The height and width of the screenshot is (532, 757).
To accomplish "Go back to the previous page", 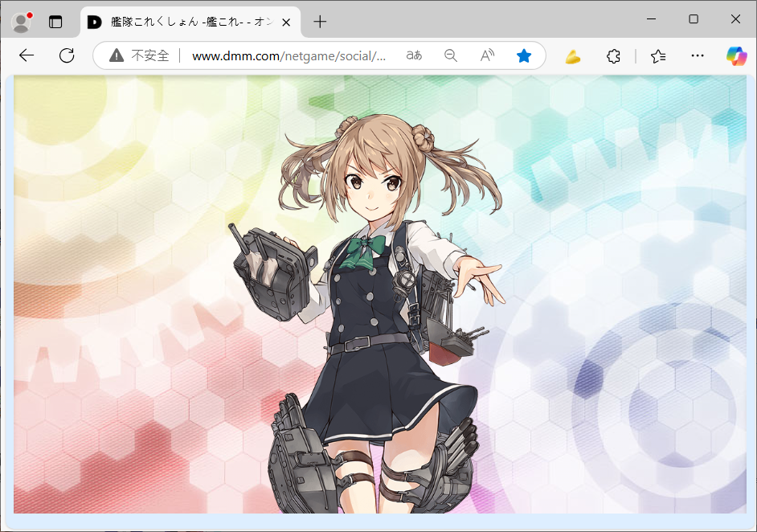I will (x=27, y=56).
